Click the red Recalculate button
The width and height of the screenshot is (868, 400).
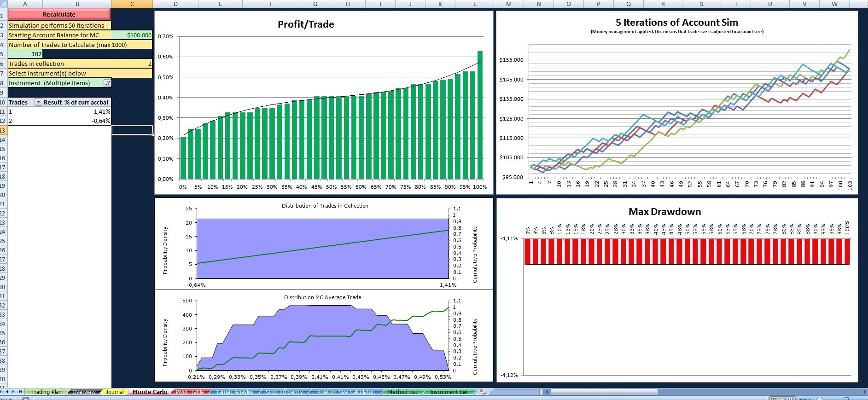(59, 14)
